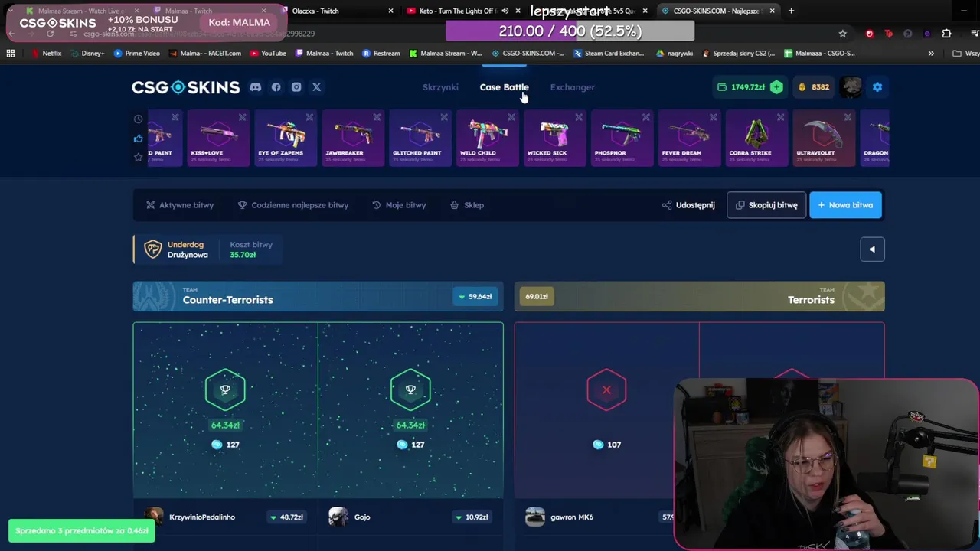The width and height of the screenshot is (980, 551).
Task: Open the Jawbreaker drop thumbnail
Action: tap(353, 138)
